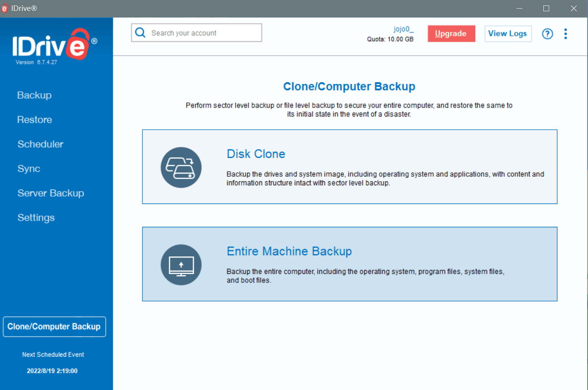
Task: Click the Entire Machine Backup monitor icon
Action: 181,265
